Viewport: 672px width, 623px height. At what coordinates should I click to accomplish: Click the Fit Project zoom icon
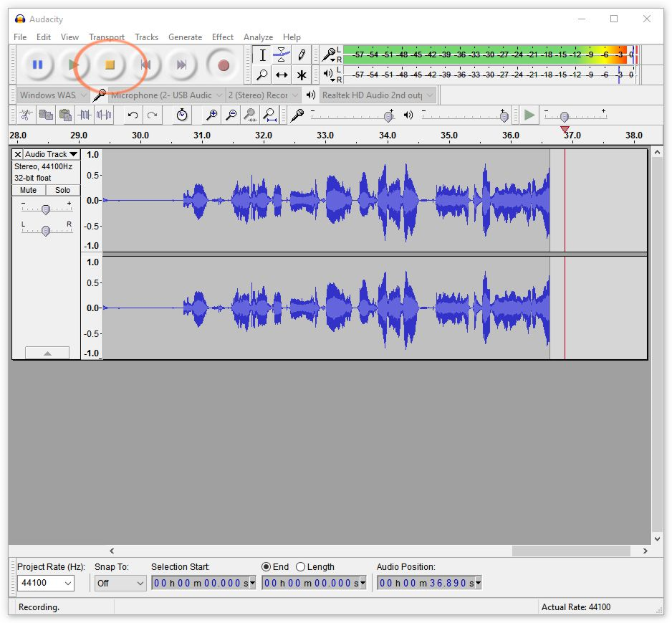pos(269,115)
